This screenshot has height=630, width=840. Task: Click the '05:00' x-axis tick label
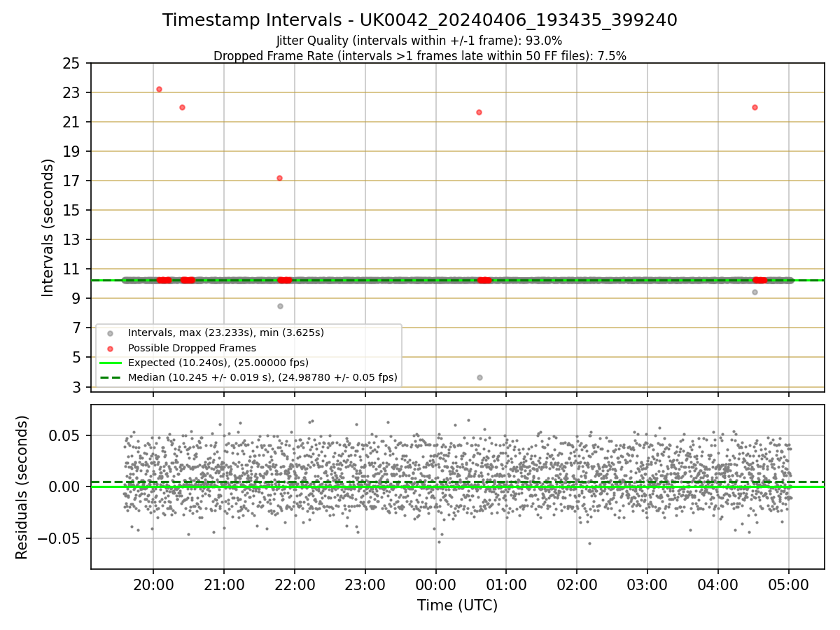[790, 584]
